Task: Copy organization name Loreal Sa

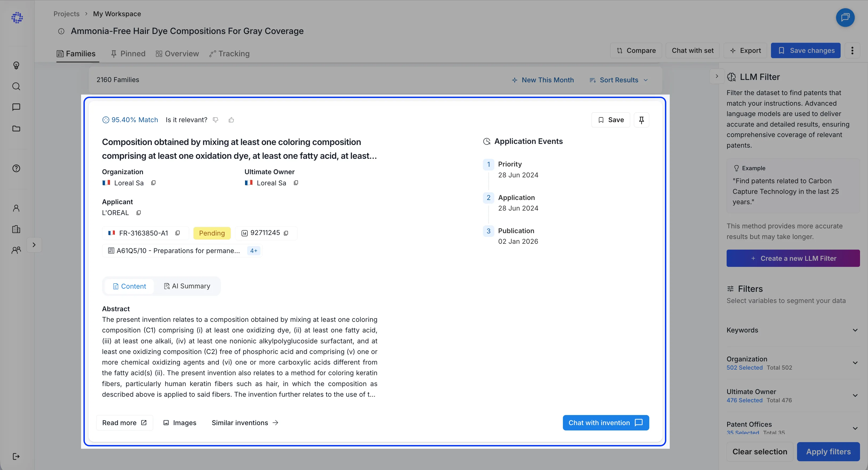Action: (153, 183)
